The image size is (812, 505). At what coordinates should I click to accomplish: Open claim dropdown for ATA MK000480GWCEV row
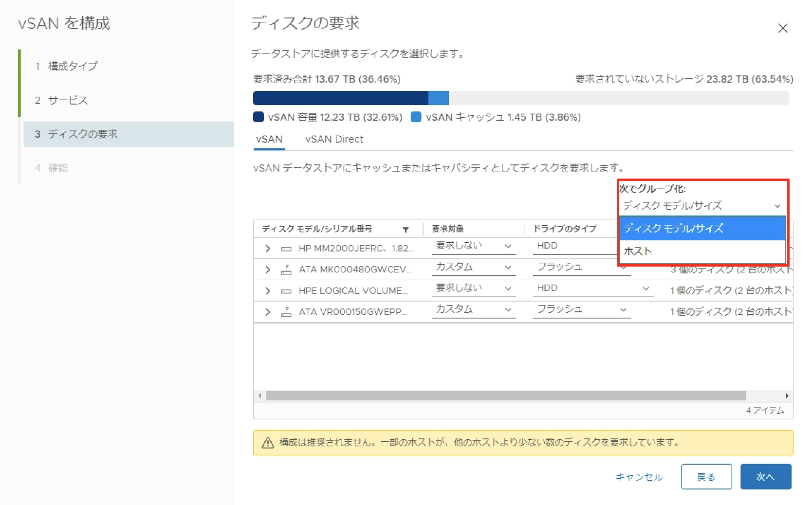[473, 267]
